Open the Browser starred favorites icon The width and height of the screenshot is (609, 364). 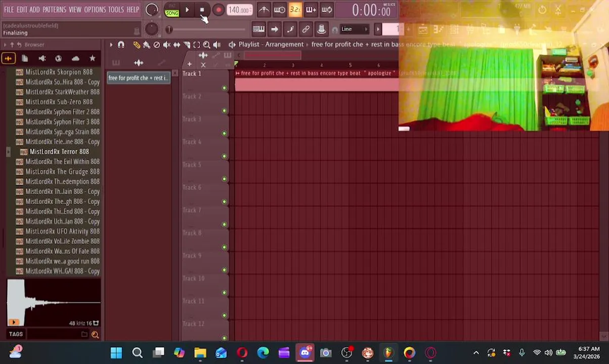pyautogui.click(x=92, y=59)
